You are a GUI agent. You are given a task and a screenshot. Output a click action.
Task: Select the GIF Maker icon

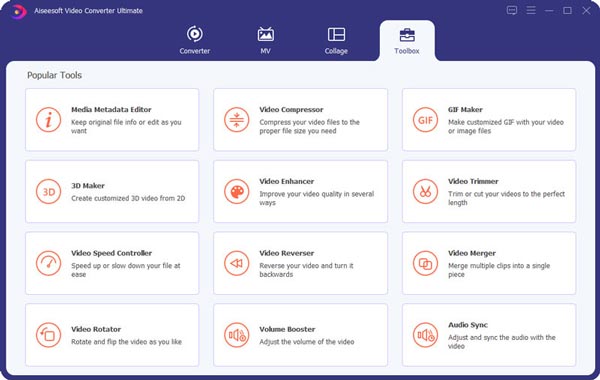coord(425,120)
